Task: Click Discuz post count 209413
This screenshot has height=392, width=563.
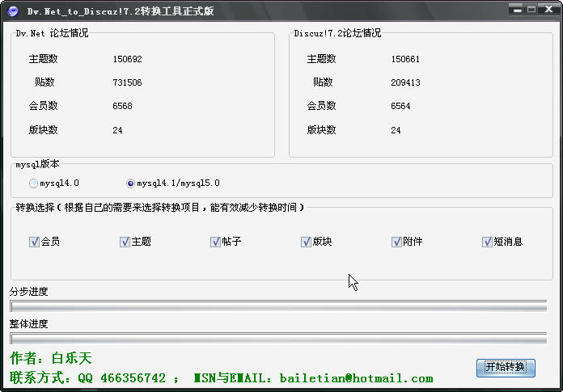Action: (405, 83)
